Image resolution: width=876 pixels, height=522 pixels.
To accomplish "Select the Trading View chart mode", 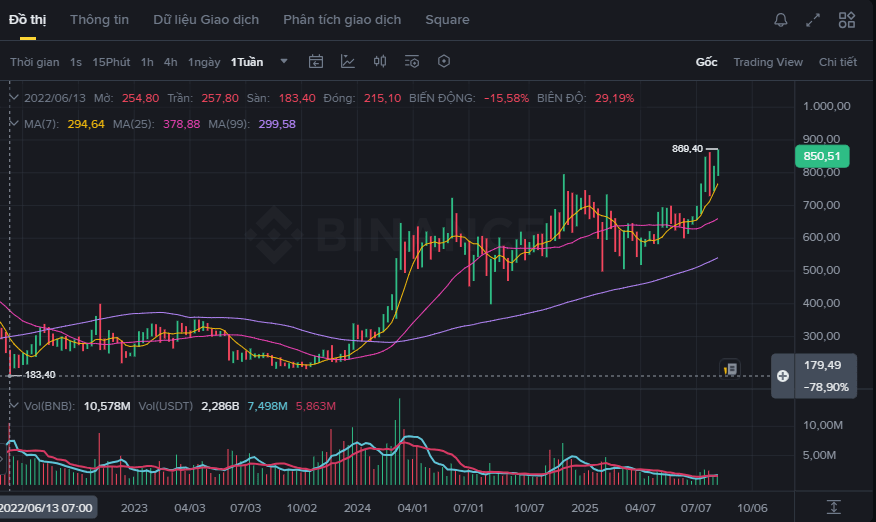I will pos(768,62).
